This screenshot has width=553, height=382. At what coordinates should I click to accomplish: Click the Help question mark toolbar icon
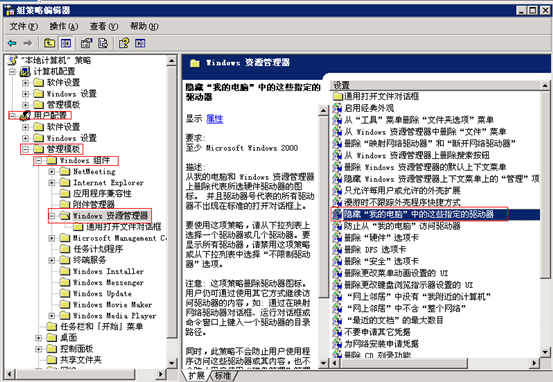point(124,43)
